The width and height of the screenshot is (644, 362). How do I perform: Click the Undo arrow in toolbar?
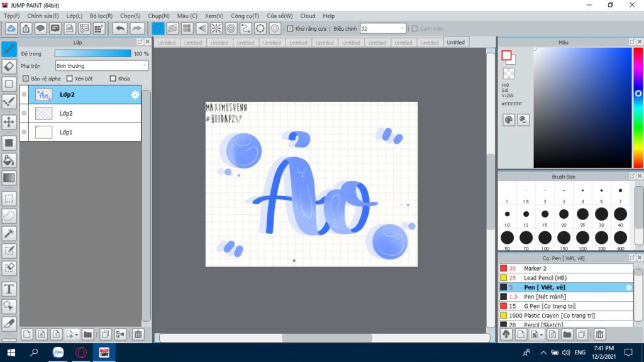pyautogui.click(x=120, y=28)
